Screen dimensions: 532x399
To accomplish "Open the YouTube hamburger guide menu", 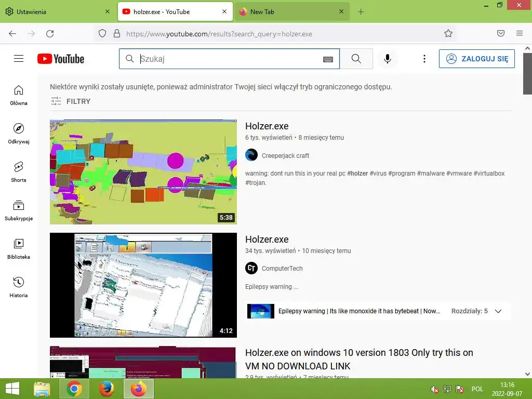I will click(x=19, y=59).
